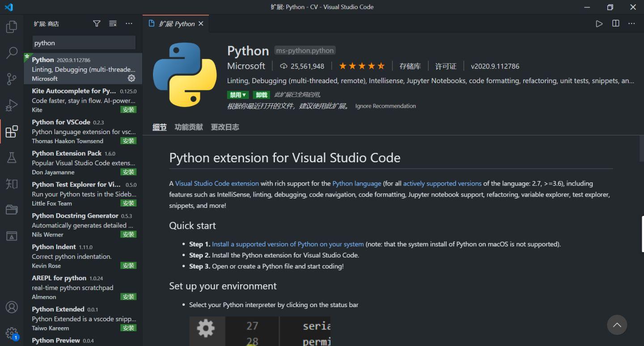
Task: Open the Explorer view in the activity bar
Action: [x=12, y=26]
